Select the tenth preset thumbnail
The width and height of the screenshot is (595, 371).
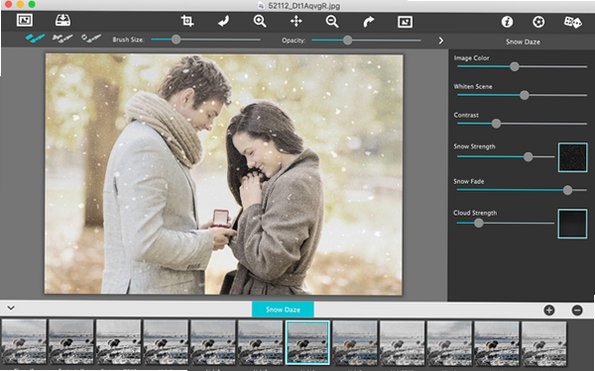click(449, 342)
